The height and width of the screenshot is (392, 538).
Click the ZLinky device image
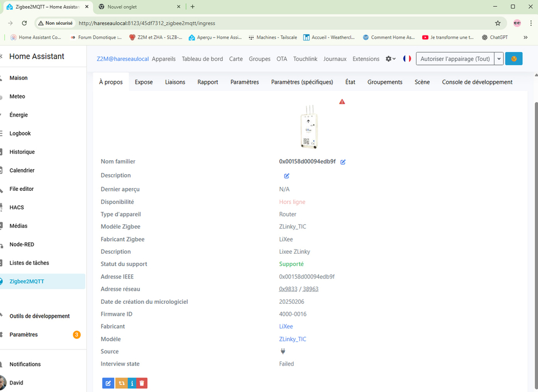coord(309,127)
